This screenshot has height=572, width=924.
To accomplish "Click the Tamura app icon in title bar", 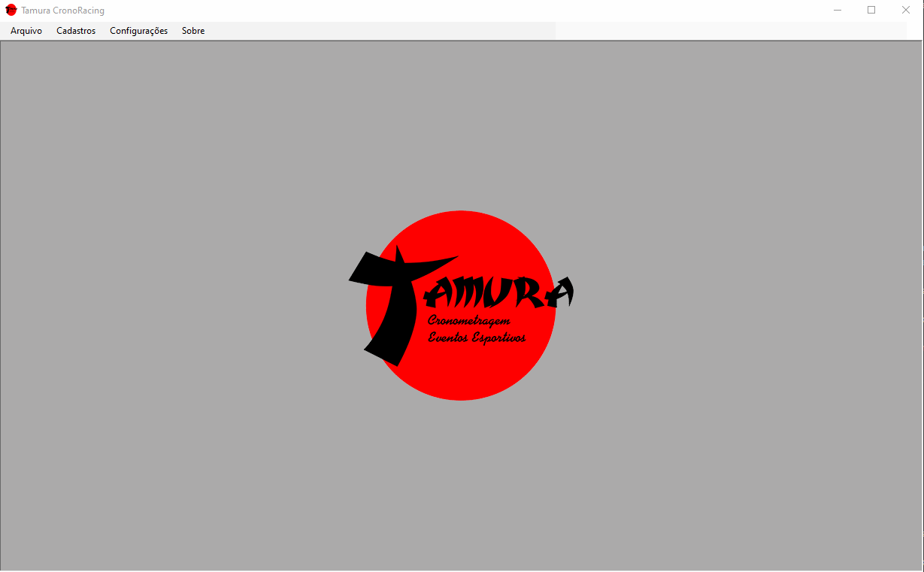I will click(x=11, y=11).
